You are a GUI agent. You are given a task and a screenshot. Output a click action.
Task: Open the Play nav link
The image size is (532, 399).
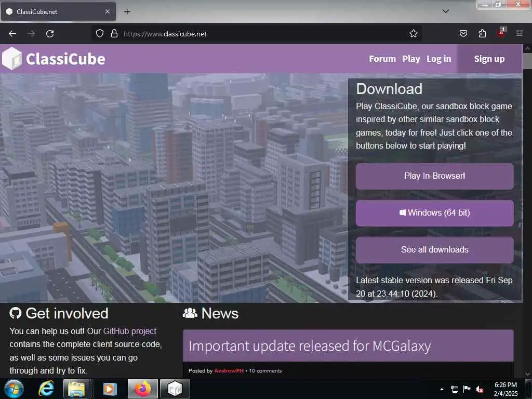click(x=411, y=59)
